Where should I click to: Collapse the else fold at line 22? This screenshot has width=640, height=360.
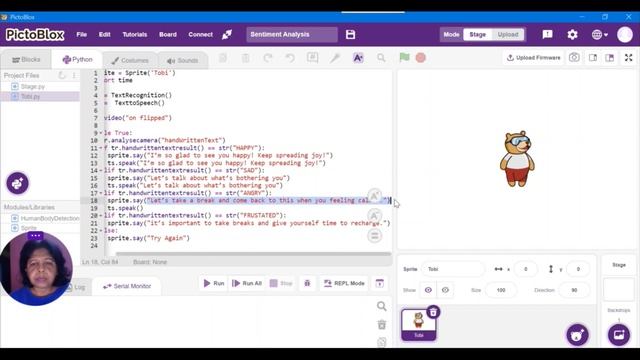(101, 231)
